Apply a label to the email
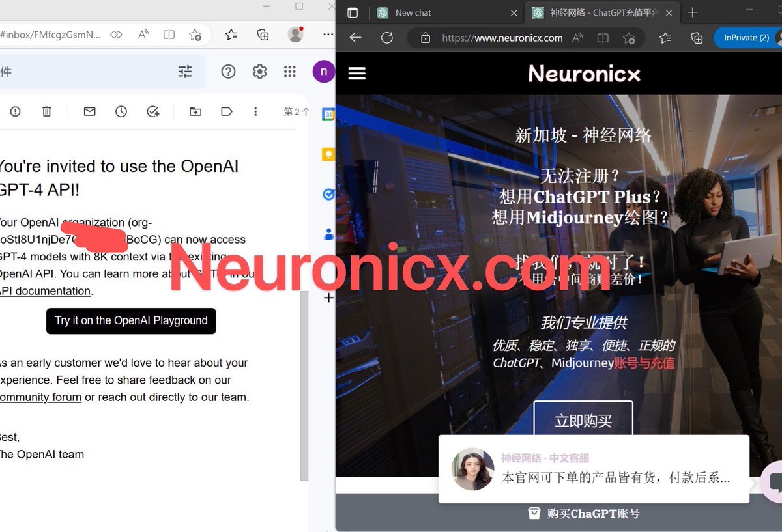The width and height of the screenshot is (782, 532). point(226,111)
